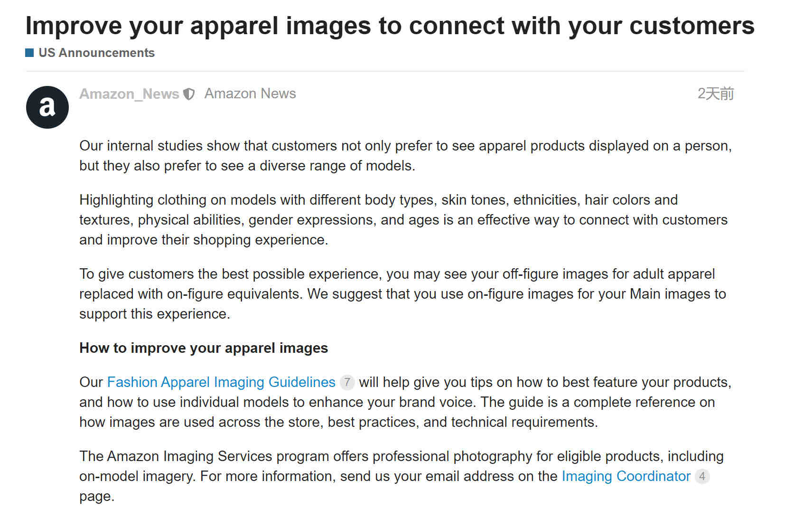The width and height of the screenshot is (812, 528).
Task: Click the 2天前 post timestamp
Action: [x=715, y=94]
